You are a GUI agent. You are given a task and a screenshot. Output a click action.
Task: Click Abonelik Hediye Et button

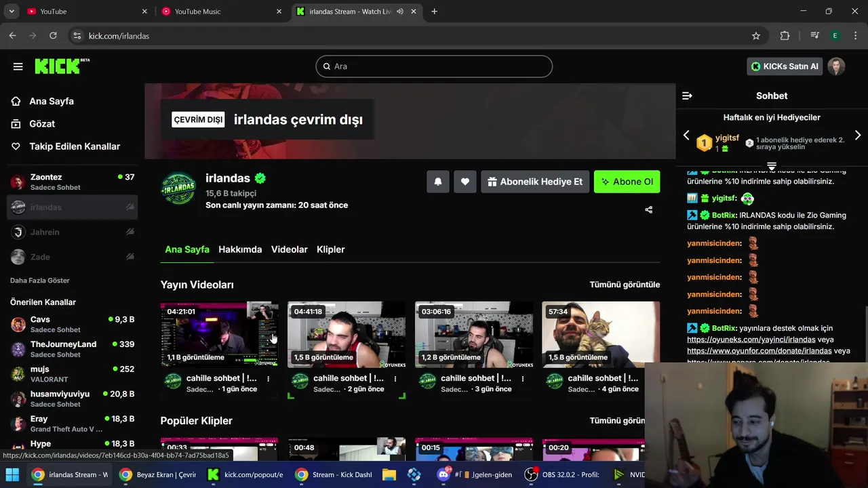535,182
